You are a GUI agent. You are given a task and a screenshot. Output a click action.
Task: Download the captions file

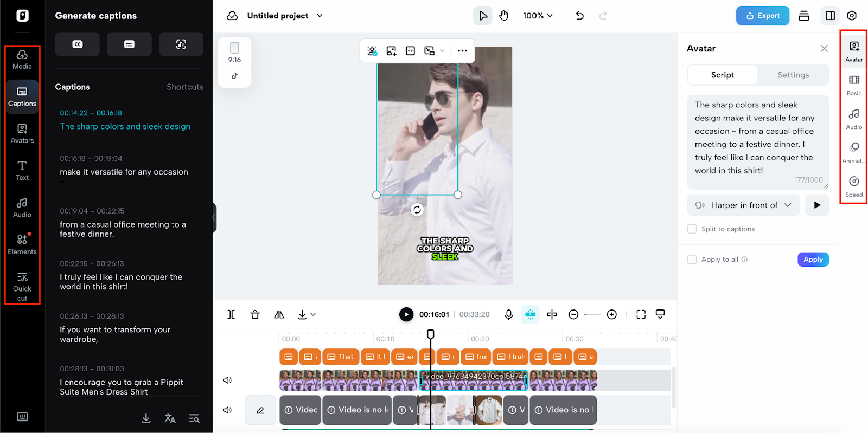[146, 418]
